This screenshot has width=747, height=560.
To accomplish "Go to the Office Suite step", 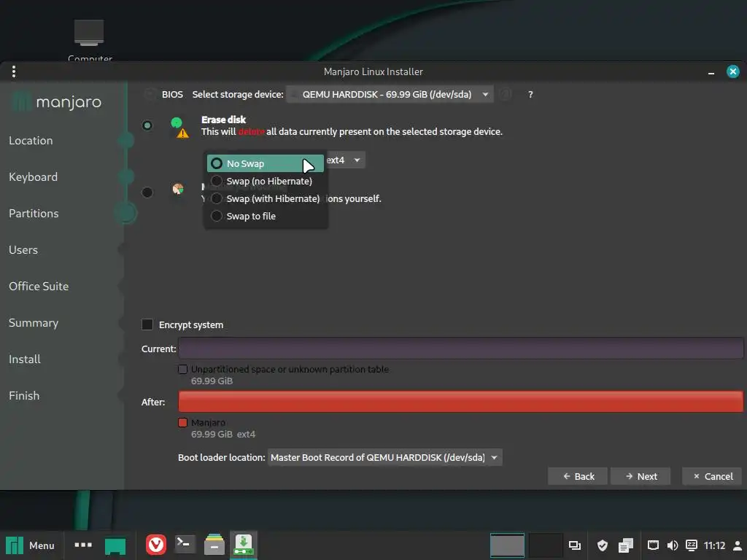I will tap(39, 286).
